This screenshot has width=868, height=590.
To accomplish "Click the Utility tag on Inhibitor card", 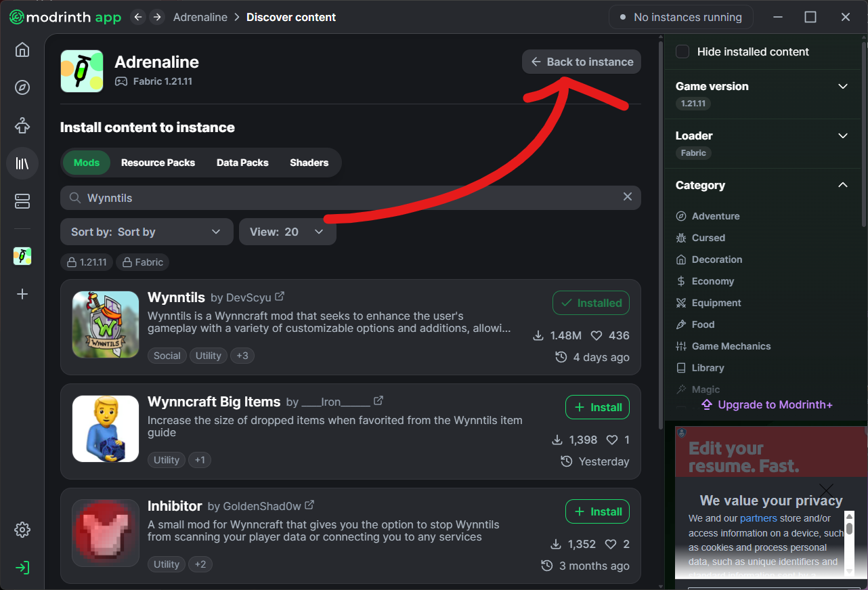I will (x=167, y=564).
